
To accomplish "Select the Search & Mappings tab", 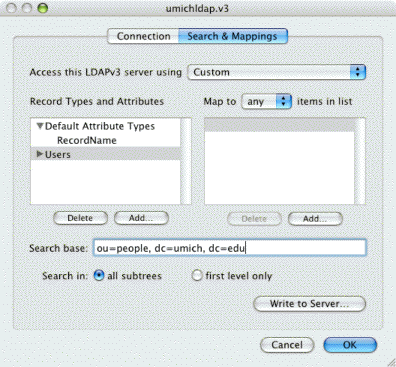I will (x=233, y=36).
